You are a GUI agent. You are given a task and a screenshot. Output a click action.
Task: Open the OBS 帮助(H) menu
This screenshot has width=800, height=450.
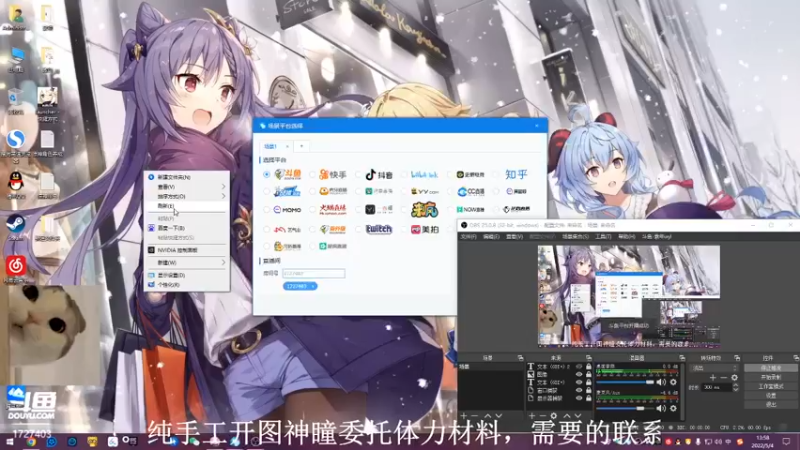click(627, 237)
